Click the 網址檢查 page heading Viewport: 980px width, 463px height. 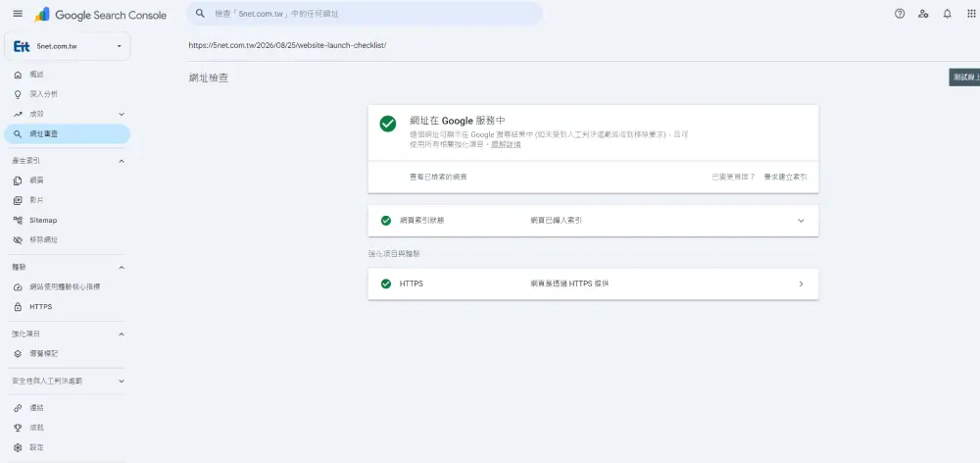209,78
